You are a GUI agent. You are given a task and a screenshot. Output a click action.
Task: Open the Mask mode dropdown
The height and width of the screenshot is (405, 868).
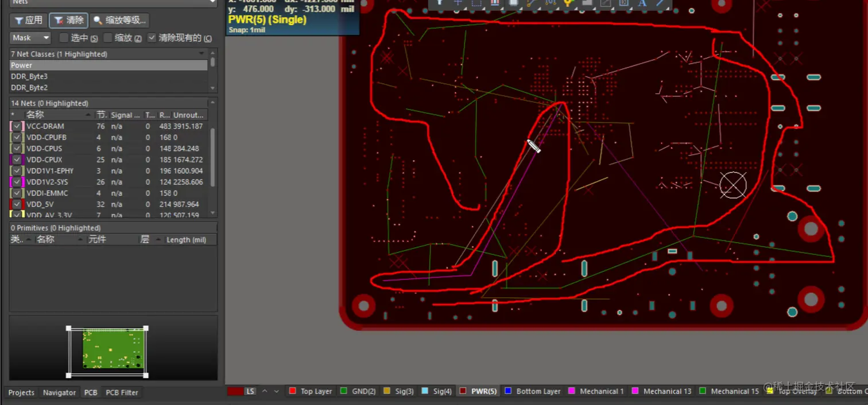click(30, 38)
